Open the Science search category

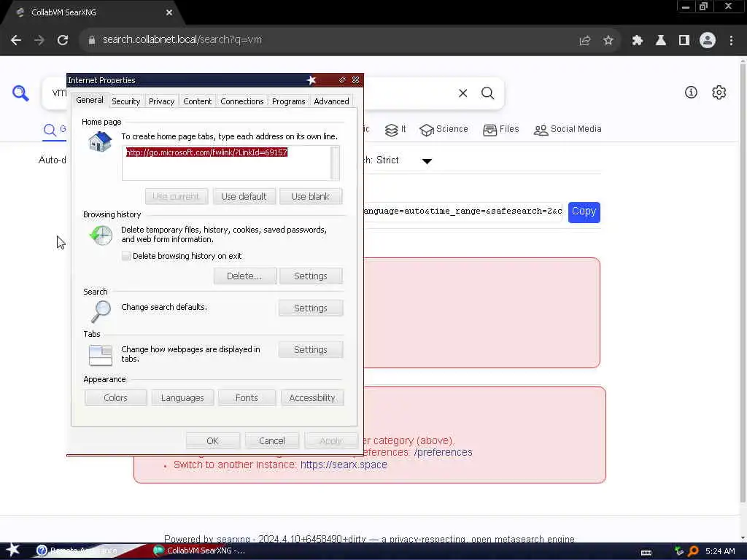tap(444, 130)
